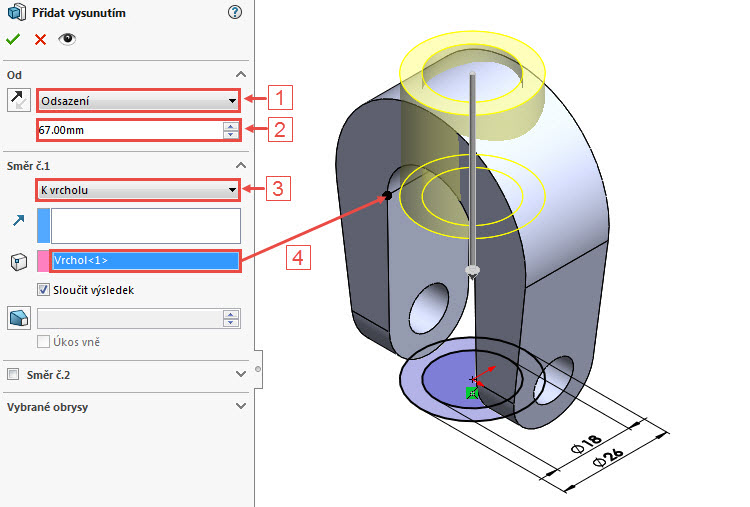The image size is (750, 507).
Task: Expand the Směr č.2 section
Action: point(241,374)
